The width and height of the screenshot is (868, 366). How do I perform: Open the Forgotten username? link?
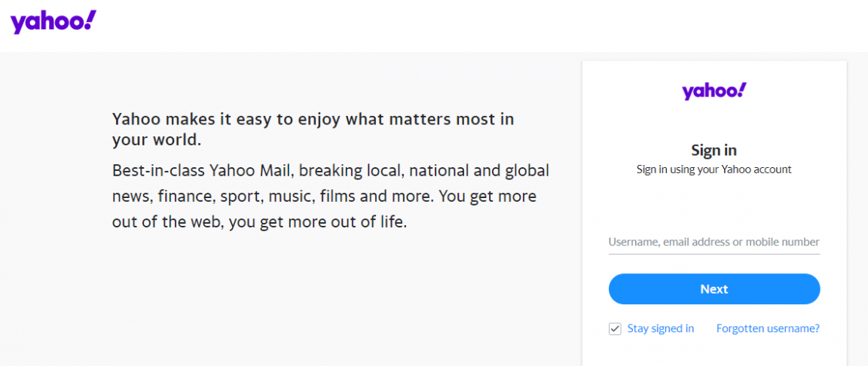[x=768, y=328]
